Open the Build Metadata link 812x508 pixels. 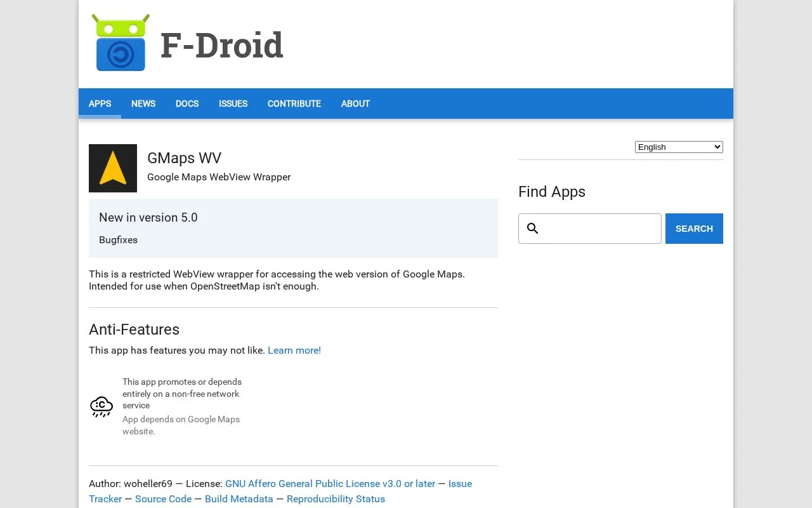click(x=239, y=499)
